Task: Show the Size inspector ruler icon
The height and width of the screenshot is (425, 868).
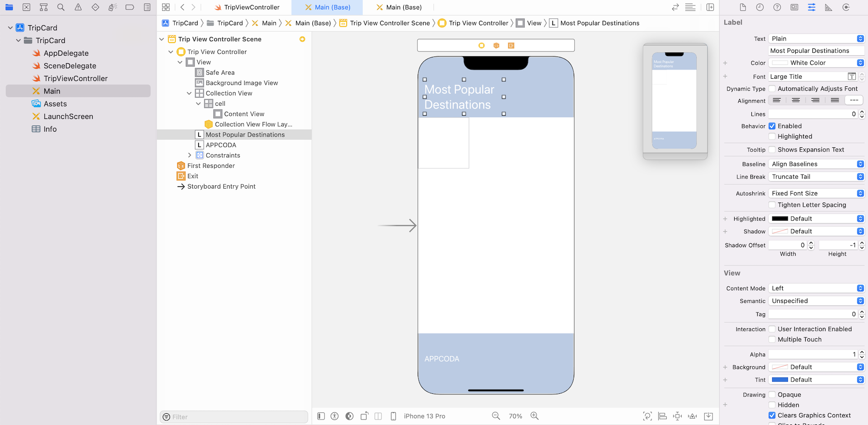Action: click(x=829, y=7)
